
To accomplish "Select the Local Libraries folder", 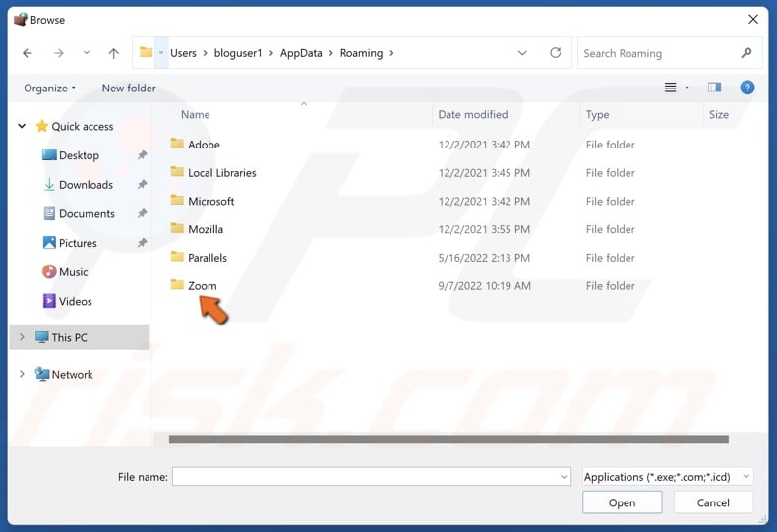I will pos(222,173).
